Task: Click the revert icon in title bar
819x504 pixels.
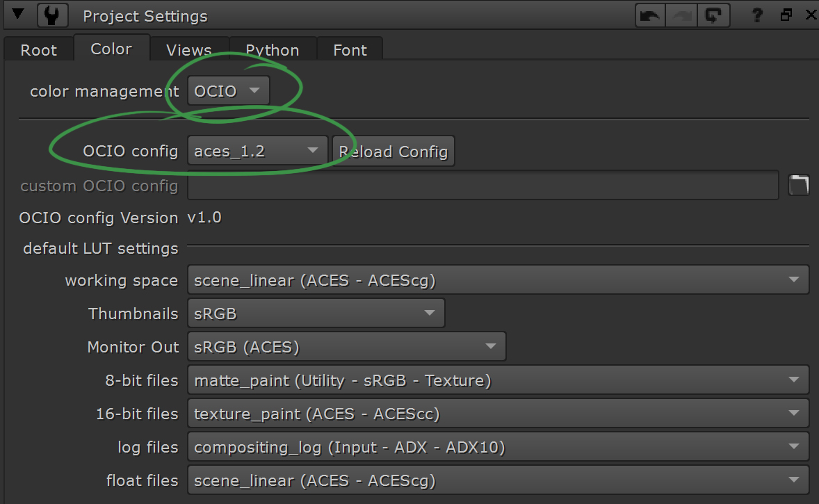Action: point(713,16)
